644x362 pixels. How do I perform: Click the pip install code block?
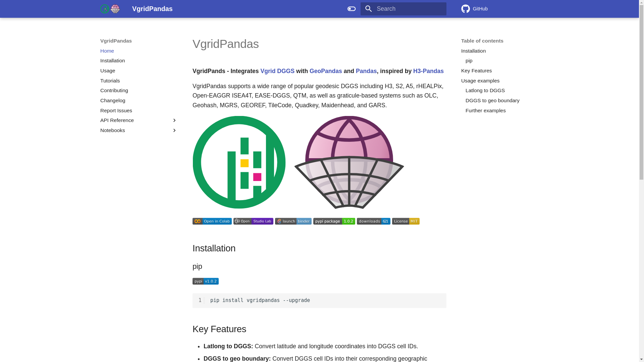pos(319,301)
